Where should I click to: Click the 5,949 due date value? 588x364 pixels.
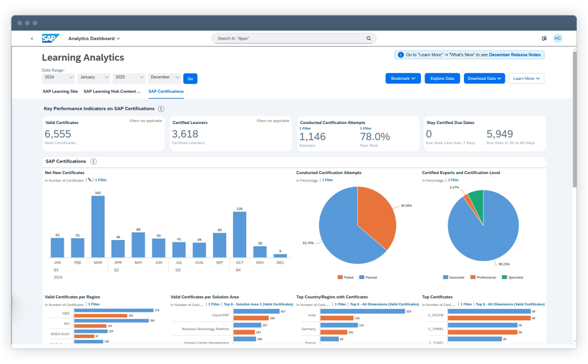coord(500,134)
